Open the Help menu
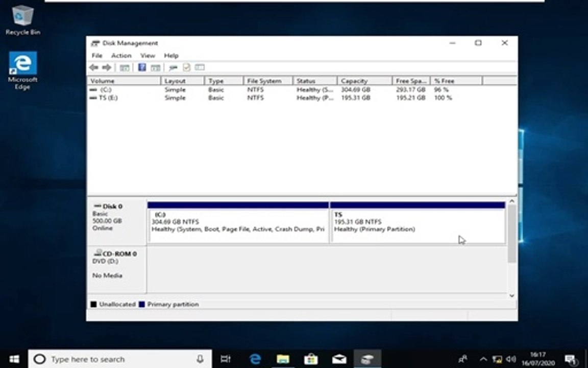This screenshot has width=588, height=368. tap(171, 56)
